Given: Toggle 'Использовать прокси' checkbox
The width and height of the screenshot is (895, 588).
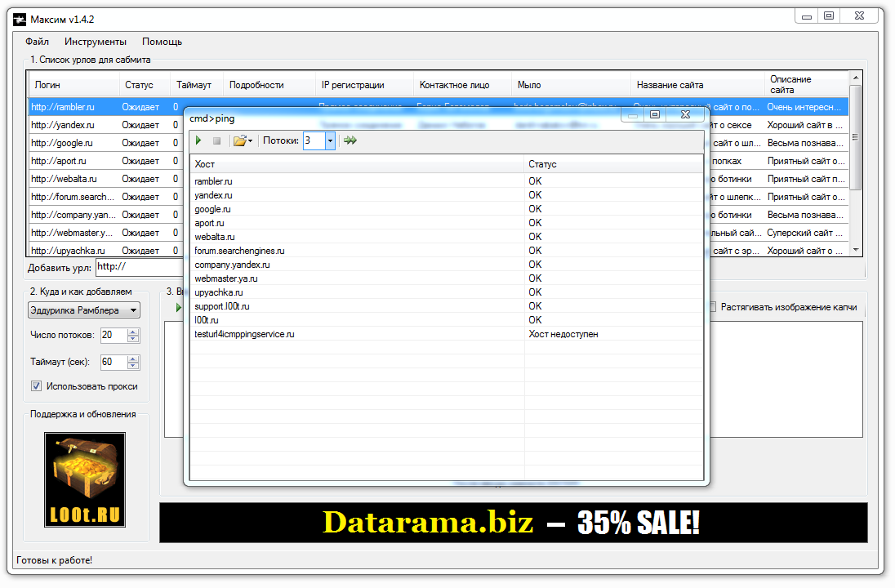Looking at the screenshot, I should (36, 386).
